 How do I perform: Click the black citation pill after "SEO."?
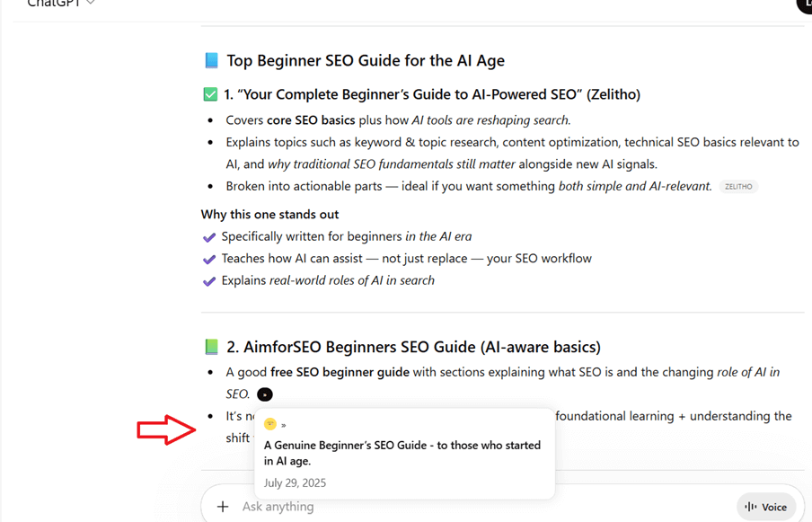click(264, 394)
